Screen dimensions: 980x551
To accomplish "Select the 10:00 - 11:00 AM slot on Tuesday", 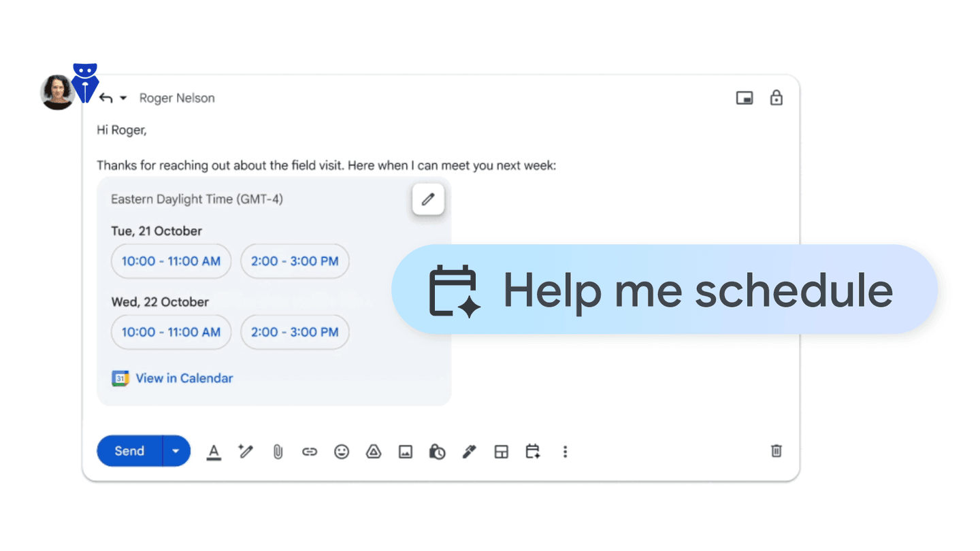I will [171, 261].
